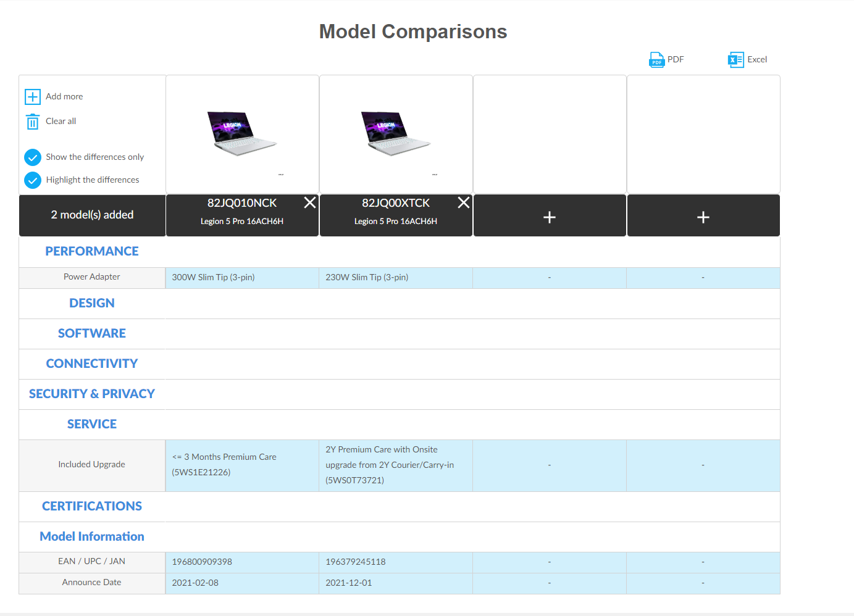
Task: Open 82JQ010NCK laptop thumbnail
Action: point(242,133)
